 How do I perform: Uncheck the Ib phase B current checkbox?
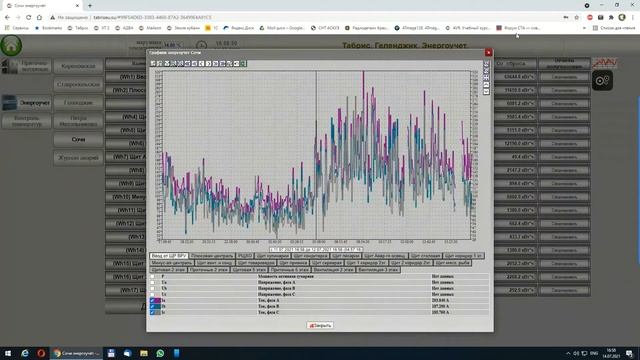152,306
